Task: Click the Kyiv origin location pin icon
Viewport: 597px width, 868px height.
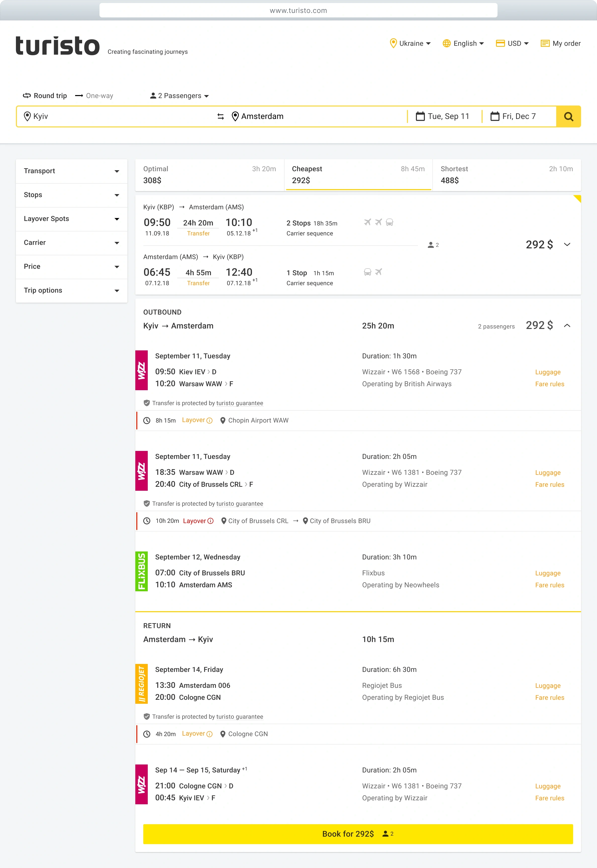Action: 27,116
